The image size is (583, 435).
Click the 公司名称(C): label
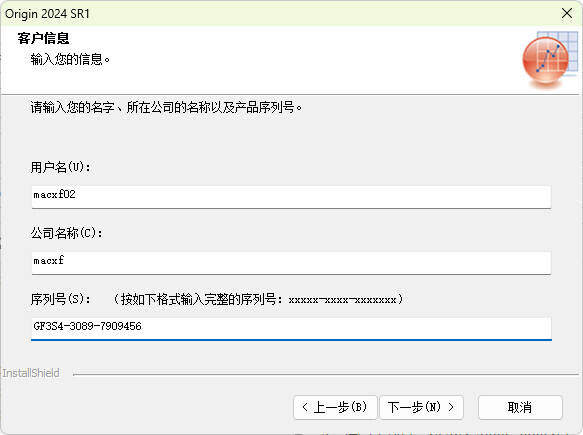pos(67,233)
